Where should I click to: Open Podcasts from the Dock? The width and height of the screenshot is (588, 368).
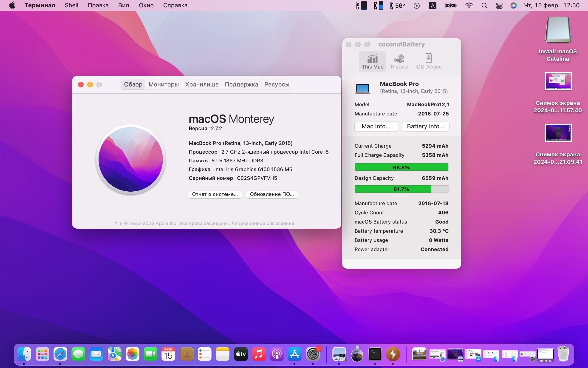(277, 354)
